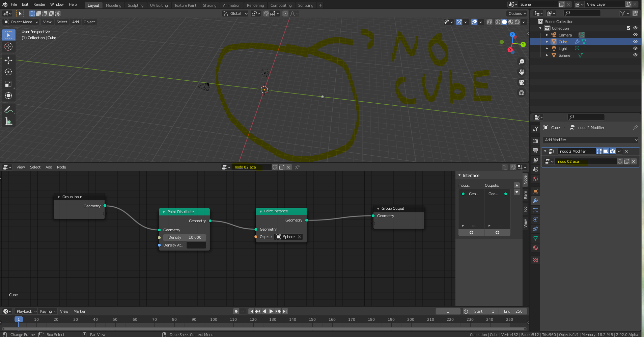
Task: Pick the Measure tool
Action: [8, 121]
